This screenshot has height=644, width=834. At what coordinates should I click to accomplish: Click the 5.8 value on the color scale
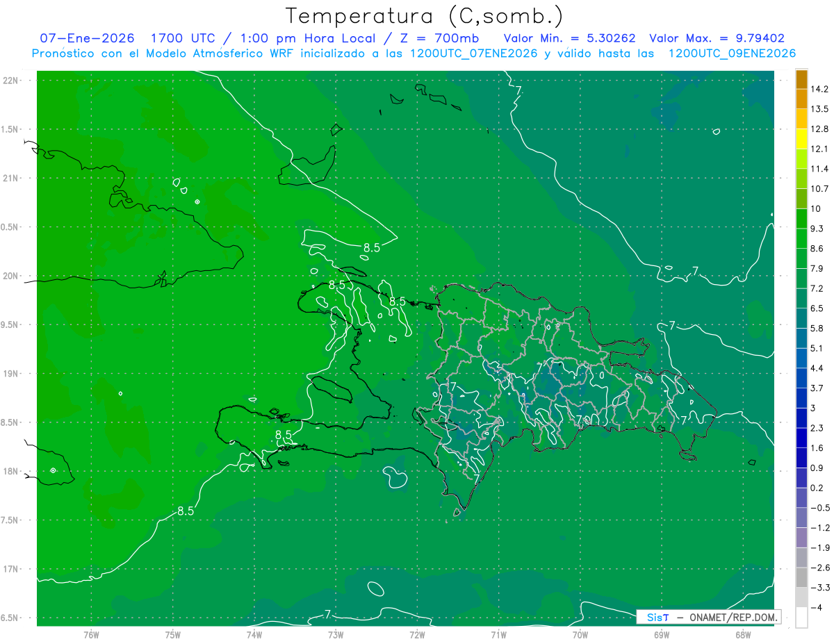(817, 328)
